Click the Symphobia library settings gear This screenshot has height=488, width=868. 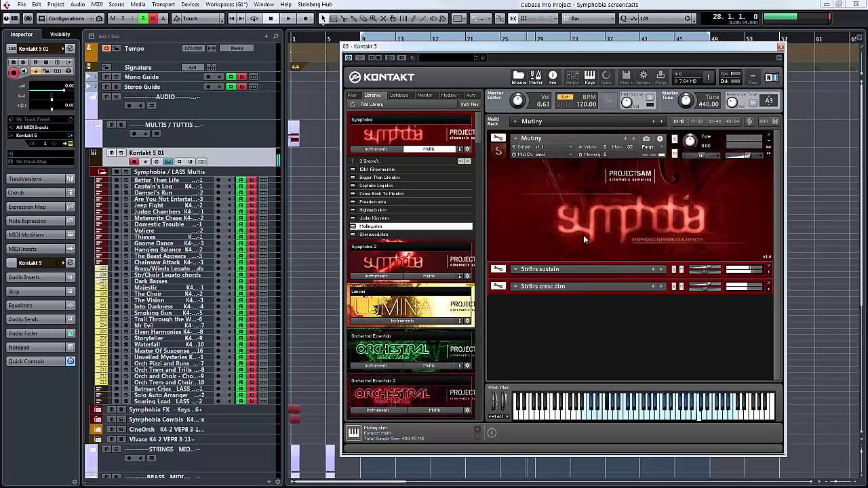pyautogui.click(x=467, y=149)
